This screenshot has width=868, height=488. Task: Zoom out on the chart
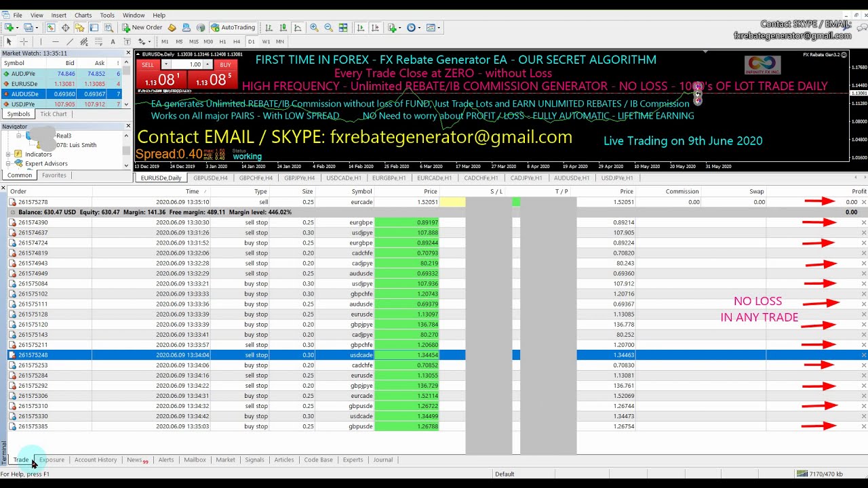[x=328, y=28]
